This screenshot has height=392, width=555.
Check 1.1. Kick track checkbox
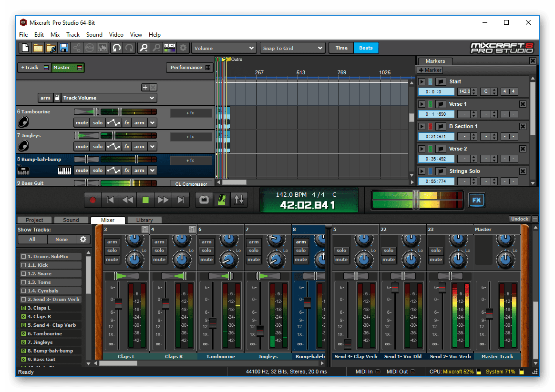pos(24,265)
